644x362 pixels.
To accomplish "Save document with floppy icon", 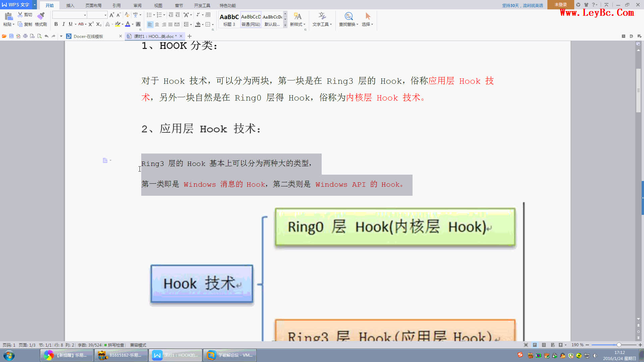I will pos(11,36).
